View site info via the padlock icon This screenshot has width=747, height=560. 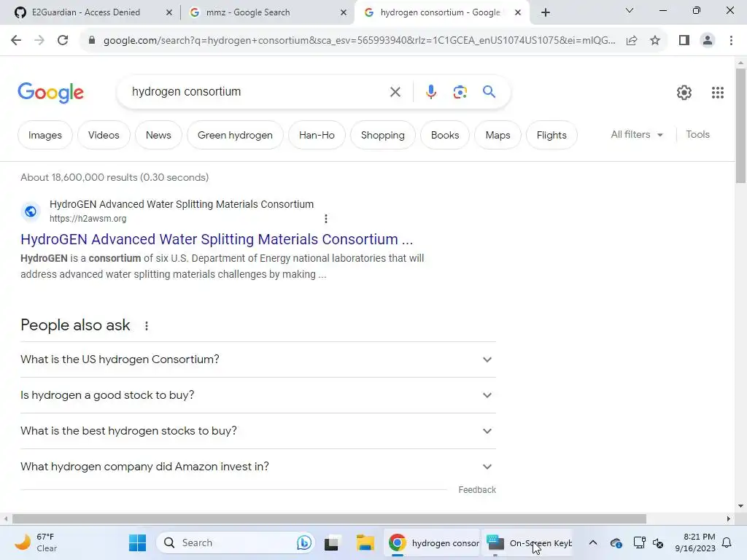tap(92, 41)
